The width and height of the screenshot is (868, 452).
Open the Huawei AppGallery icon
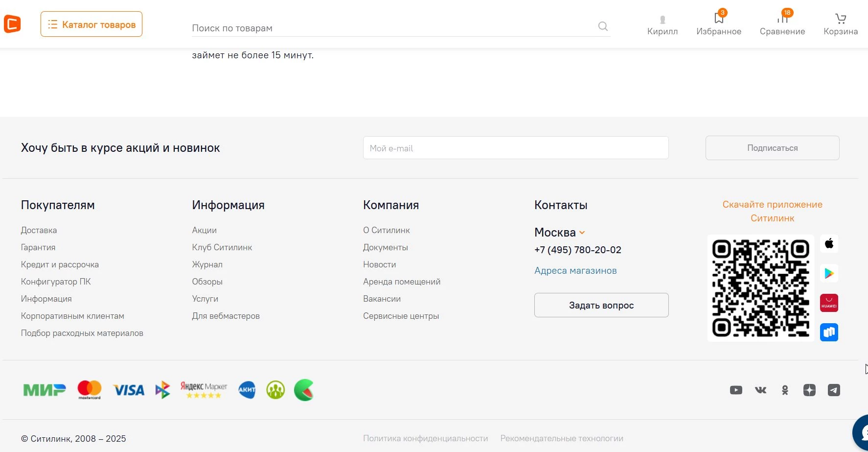[x=829, y=303]
